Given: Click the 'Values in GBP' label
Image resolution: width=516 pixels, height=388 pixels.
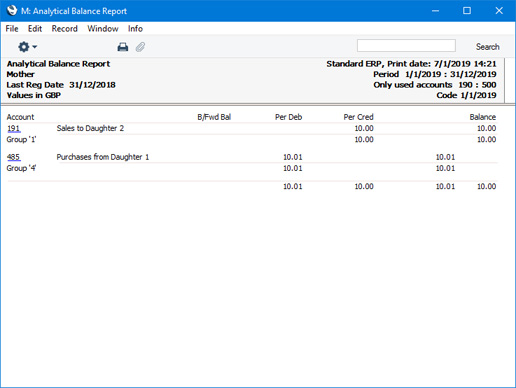Looking at the screenshot, I should point(34,95).
